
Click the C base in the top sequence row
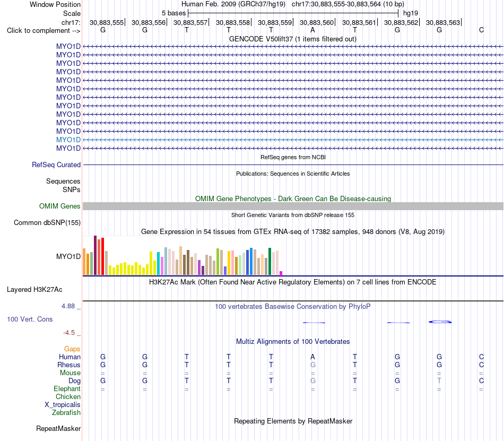click(x=481, y=30)
